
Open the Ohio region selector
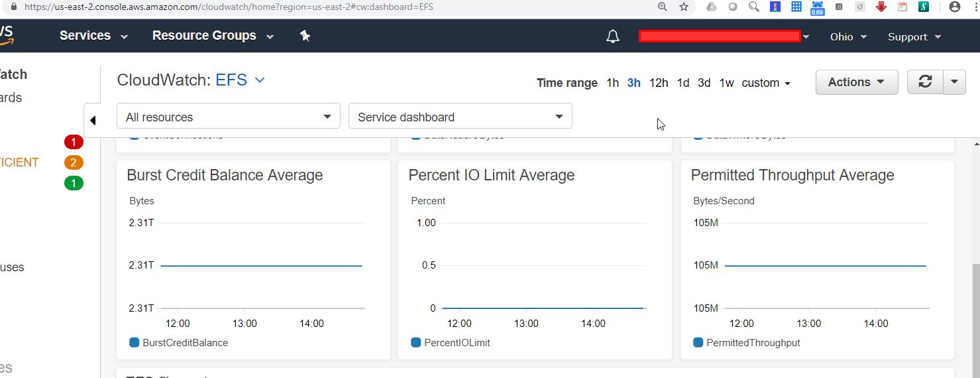coord(848,36)
